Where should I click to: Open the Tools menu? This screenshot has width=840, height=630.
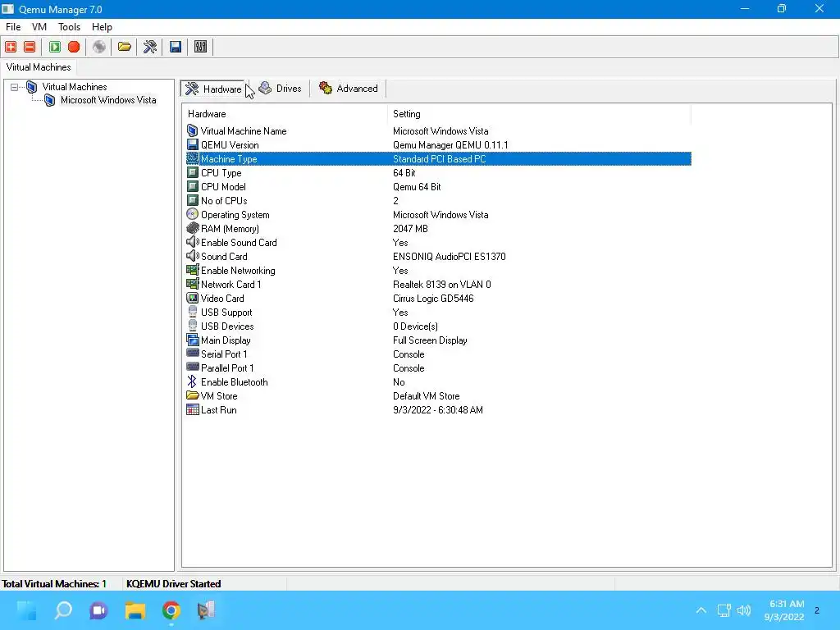pos(69,27)
